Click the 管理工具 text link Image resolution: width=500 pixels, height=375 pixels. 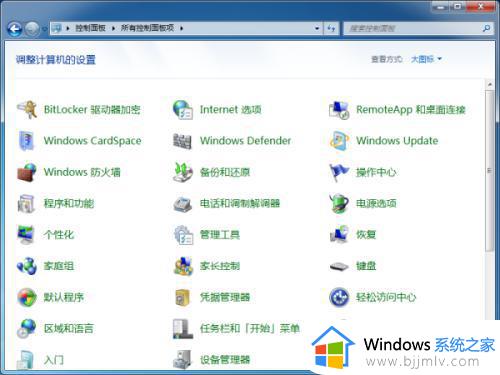[220, 235]
